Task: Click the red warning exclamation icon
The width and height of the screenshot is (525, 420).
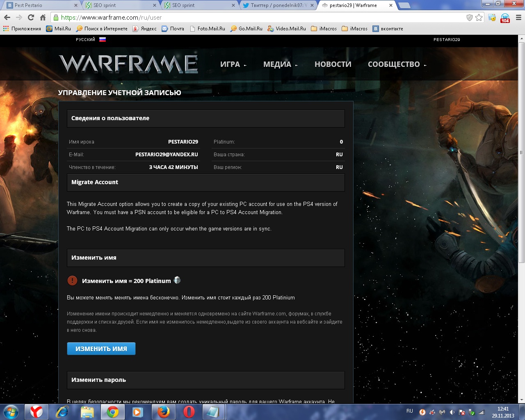Action: (x=72, y=281)
